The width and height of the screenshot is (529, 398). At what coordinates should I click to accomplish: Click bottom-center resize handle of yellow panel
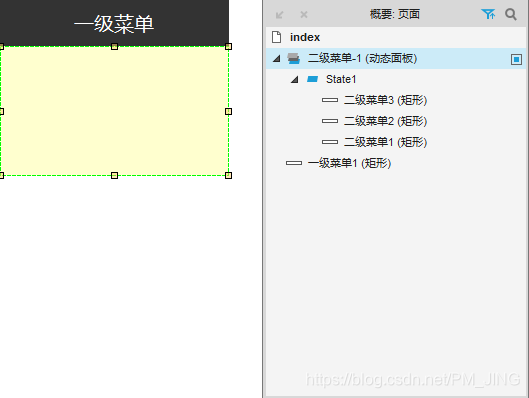tap(114, 175)
